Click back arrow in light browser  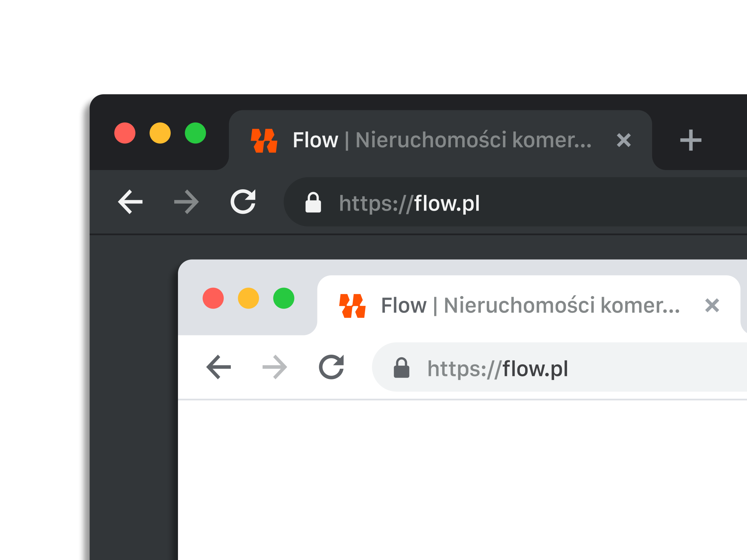219,367
